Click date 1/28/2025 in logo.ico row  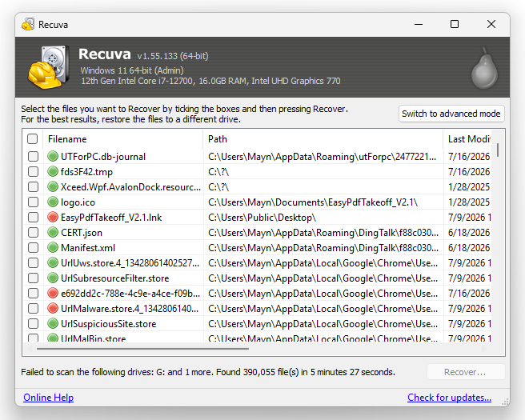coord(469,202)
